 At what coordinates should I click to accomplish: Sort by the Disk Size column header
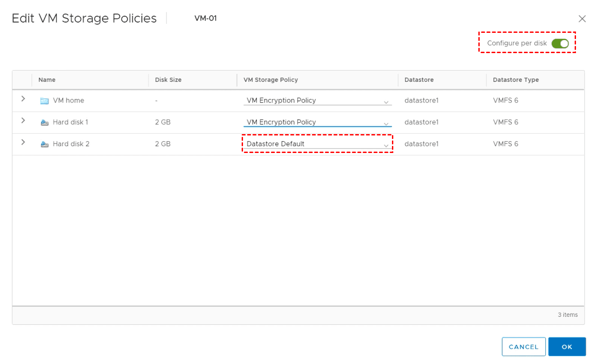click(168, 80)
